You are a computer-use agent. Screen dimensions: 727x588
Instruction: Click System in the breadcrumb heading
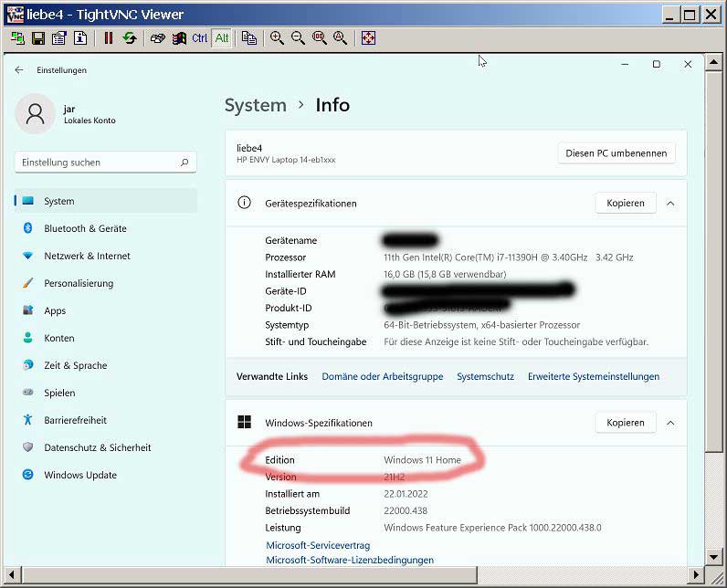(x=256, y=105)
